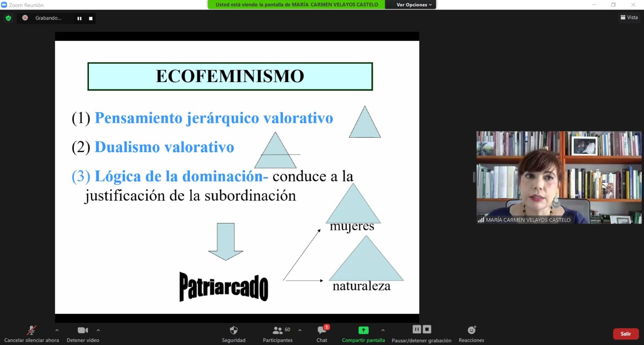The image size is (644, 345).
Task: Minimize the Zoom meeting window
Action: [x=594, y=5]
